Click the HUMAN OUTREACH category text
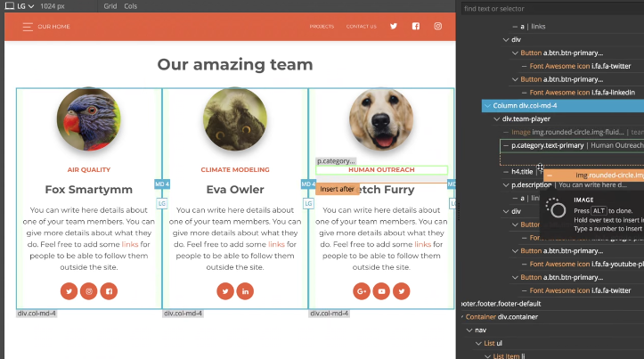Image resolution: width=644 pixels, height=359 pixels. click(381, 169)
